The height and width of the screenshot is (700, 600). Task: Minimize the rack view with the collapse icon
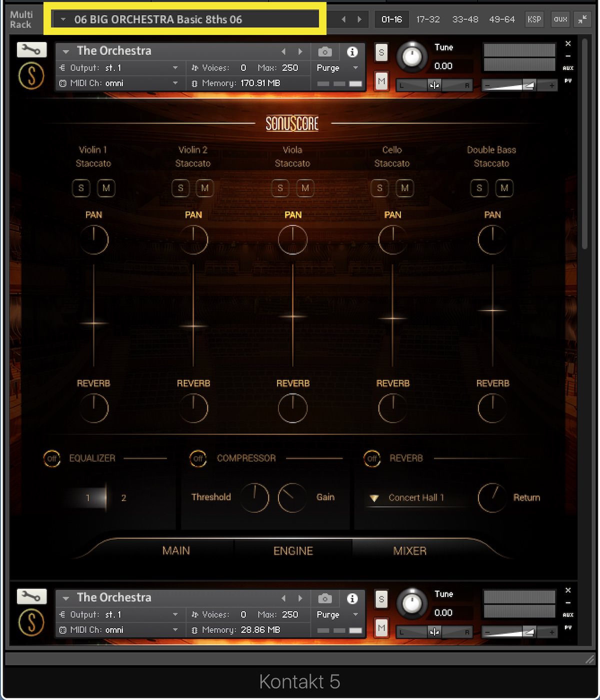(582, 19)
